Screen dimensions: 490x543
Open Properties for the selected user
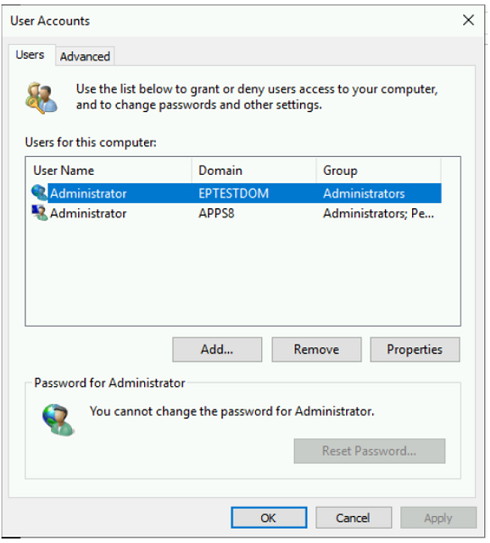click(415, 349)
